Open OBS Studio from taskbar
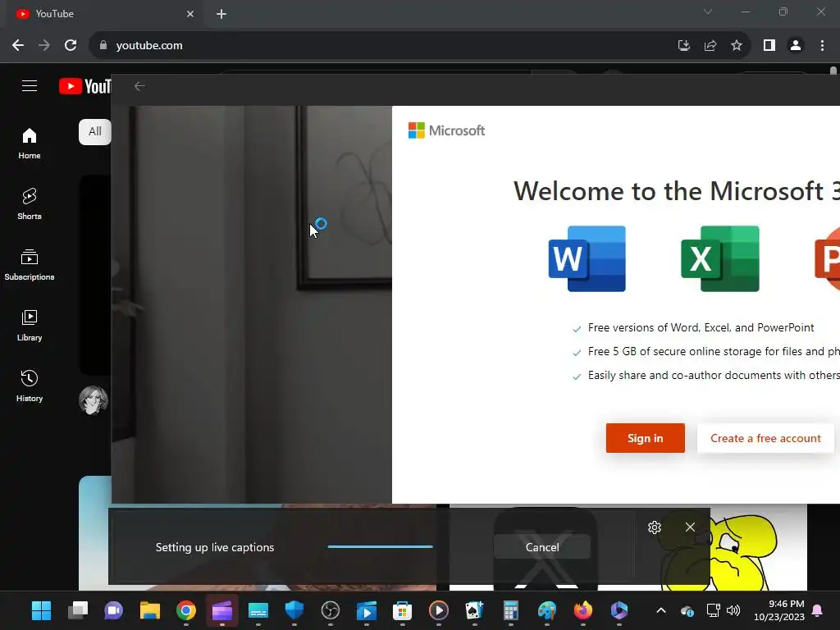 pyautogui.click(x=330, y=610)
